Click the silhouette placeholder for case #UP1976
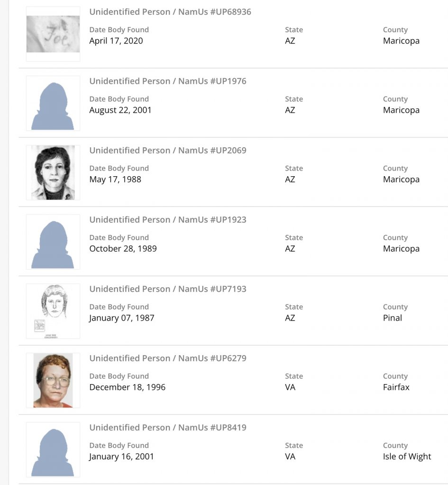The height and width of the screenshot is (485, 448). (53, 103)
